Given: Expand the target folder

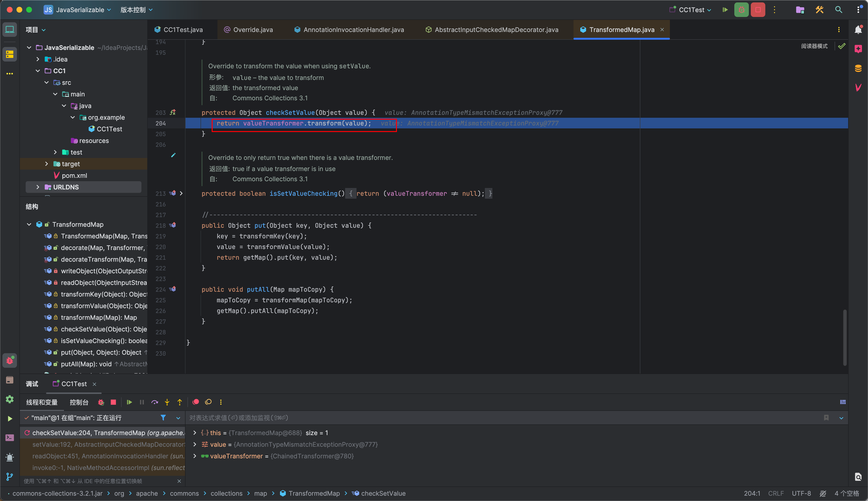Looking at the screenshot, I should click(46, 164).
